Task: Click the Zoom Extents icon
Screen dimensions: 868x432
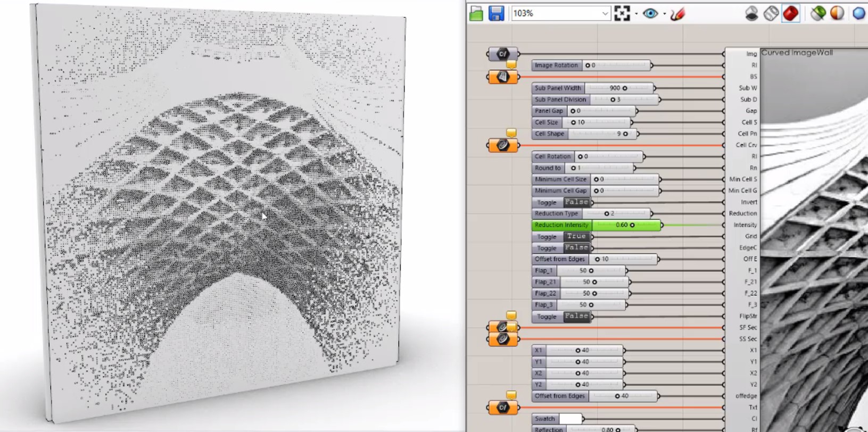Action: click(x=622, y=13)
